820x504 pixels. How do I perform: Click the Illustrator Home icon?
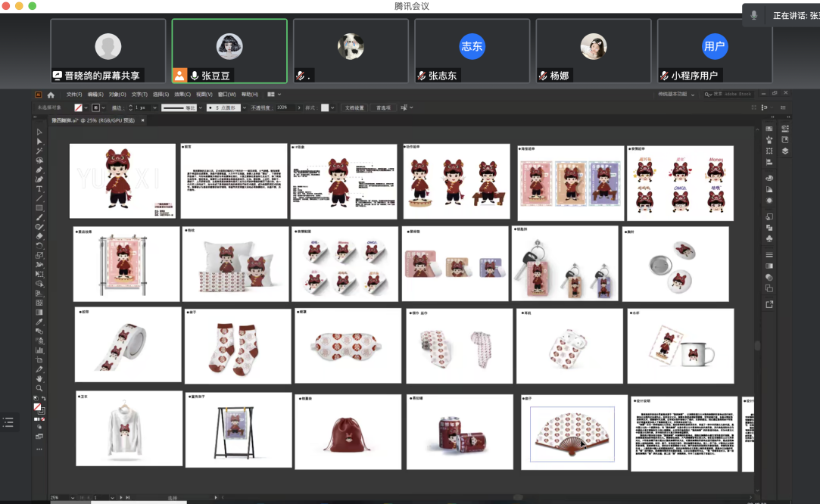coord(51,95)
